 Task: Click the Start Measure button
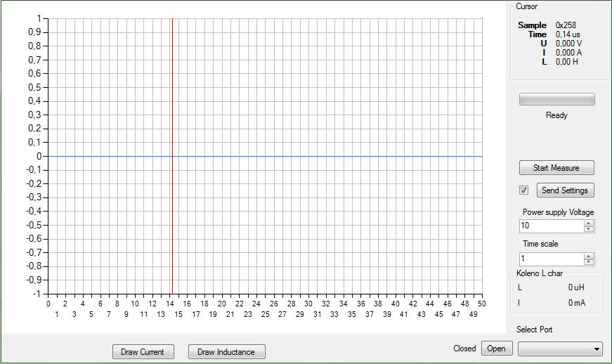click(x=556, y=168)
